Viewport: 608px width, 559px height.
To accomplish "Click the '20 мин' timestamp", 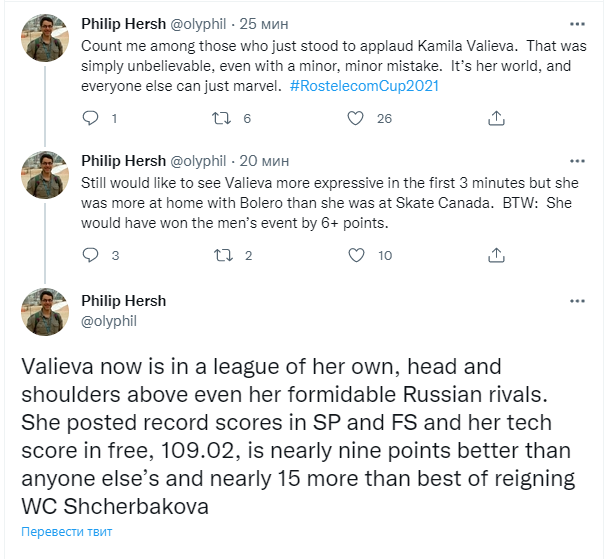I will (265, 160).
